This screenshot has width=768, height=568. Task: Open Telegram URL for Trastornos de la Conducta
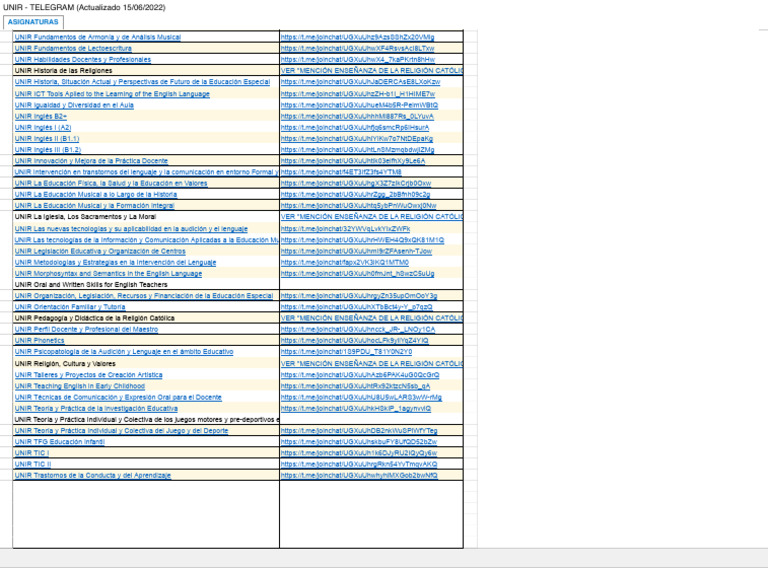[x=359, y=475]
